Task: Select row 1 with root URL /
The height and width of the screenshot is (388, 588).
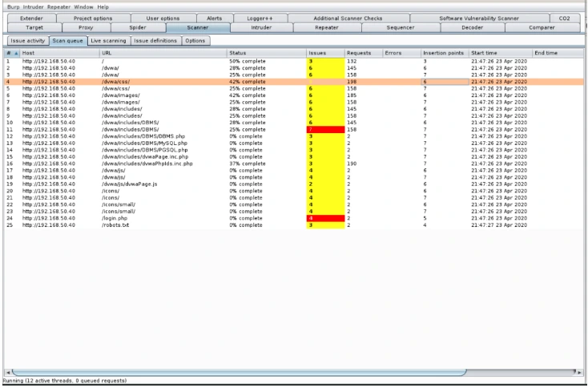Action: (294, 61)
